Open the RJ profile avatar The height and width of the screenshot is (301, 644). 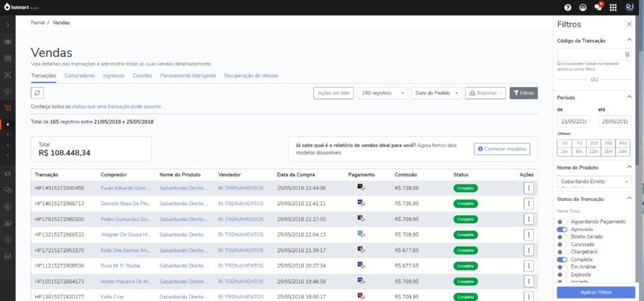[630, 8]
